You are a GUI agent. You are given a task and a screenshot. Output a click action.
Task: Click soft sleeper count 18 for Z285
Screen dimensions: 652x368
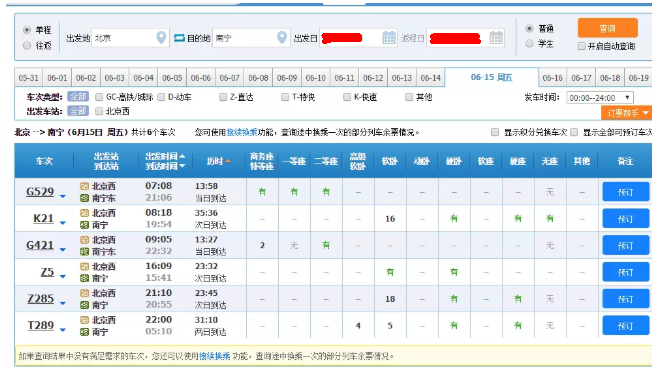pyautogui.click(x=390, y=299)
